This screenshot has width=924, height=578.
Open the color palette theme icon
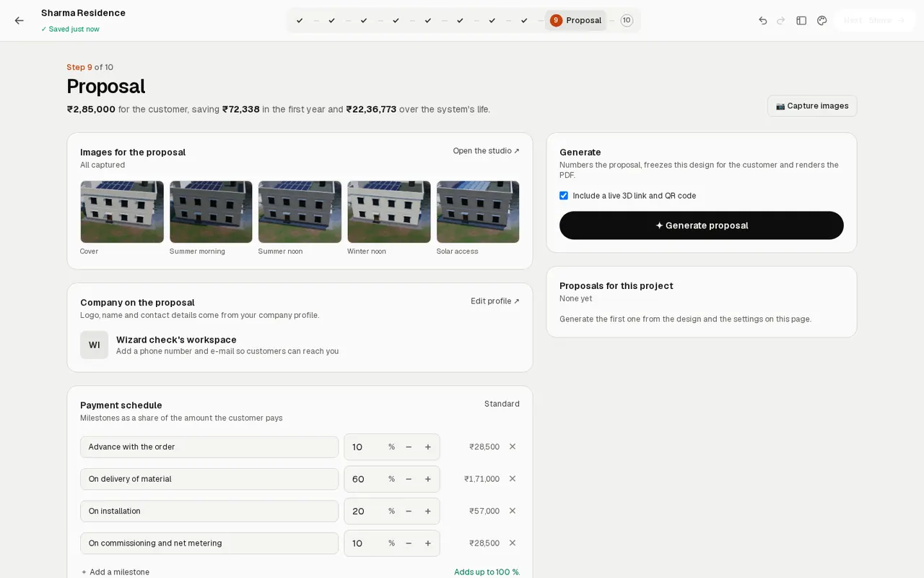coord(821,20)
